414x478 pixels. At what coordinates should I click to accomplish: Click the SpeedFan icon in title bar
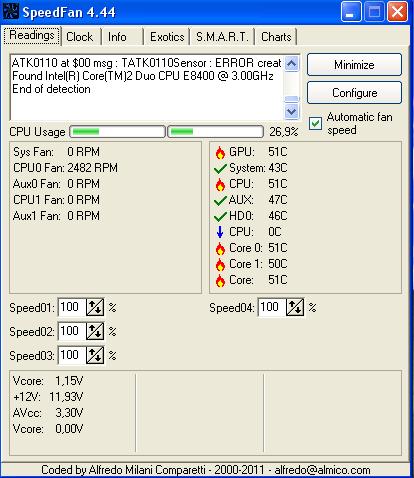(x=11, y=11)
